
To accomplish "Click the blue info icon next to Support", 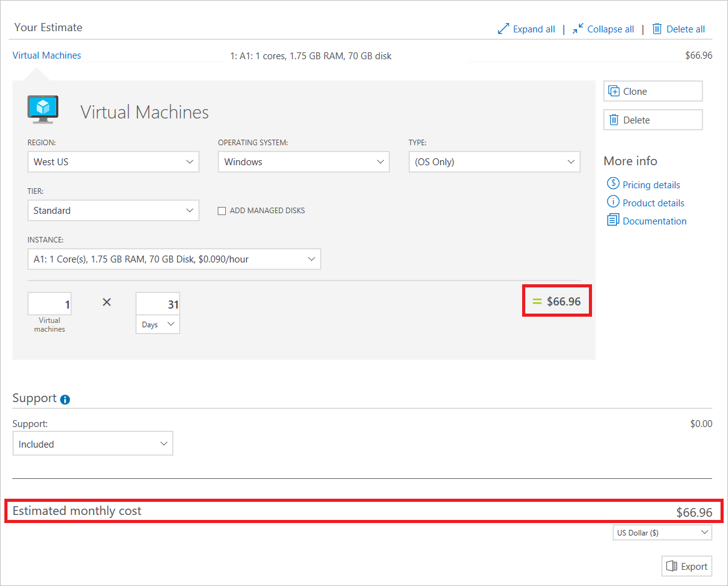I will tap(65, 400).
